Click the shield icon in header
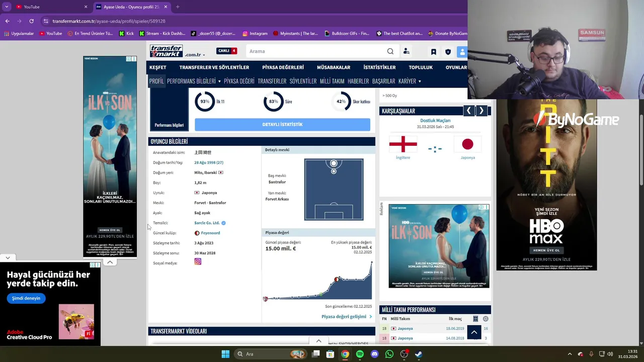Viewport: 644px width, 362px height. click(x=448, y=52)
